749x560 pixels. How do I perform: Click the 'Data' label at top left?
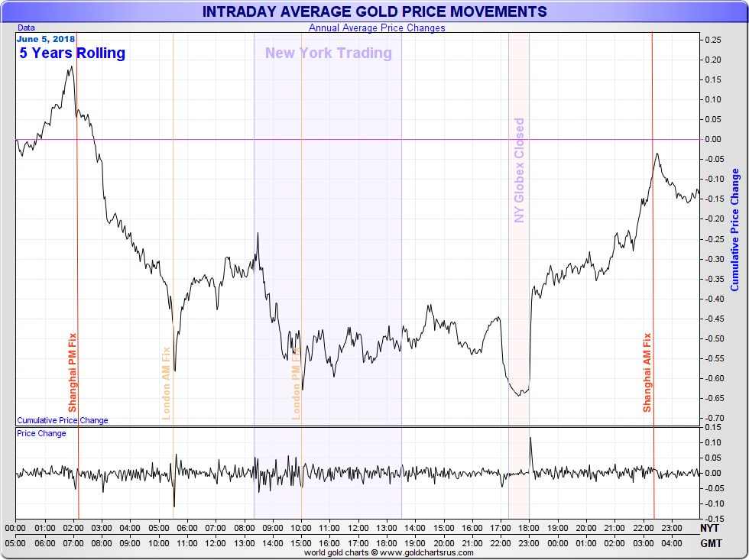click(x=26, y=28)
